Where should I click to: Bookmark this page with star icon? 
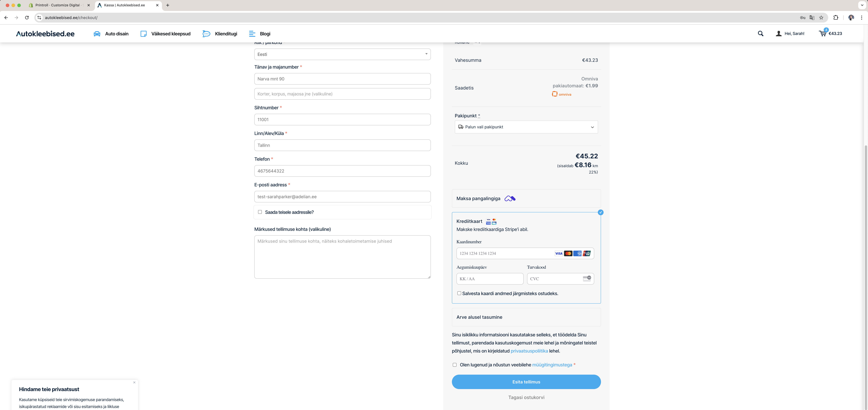pos(821,17)
